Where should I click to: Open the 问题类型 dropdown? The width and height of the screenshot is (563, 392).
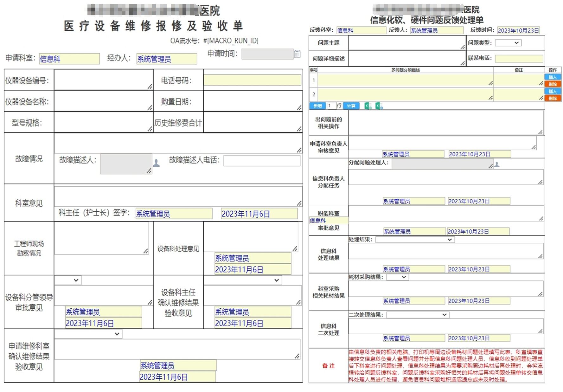click(508, 43)
